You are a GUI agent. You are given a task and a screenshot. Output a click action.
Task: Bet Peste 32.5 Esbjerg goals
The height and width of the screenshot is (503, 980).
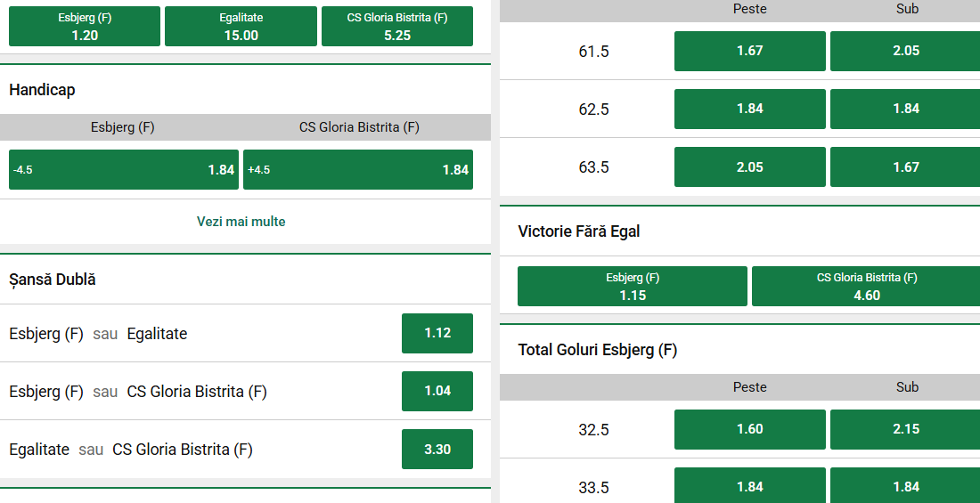(x=749, y=429)
